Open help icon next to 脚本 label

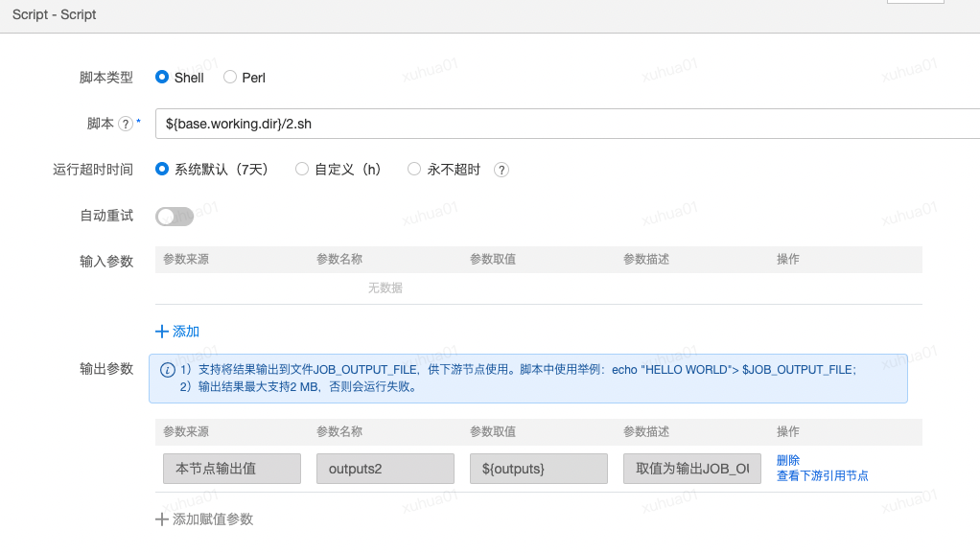click(x=125, y=124)
